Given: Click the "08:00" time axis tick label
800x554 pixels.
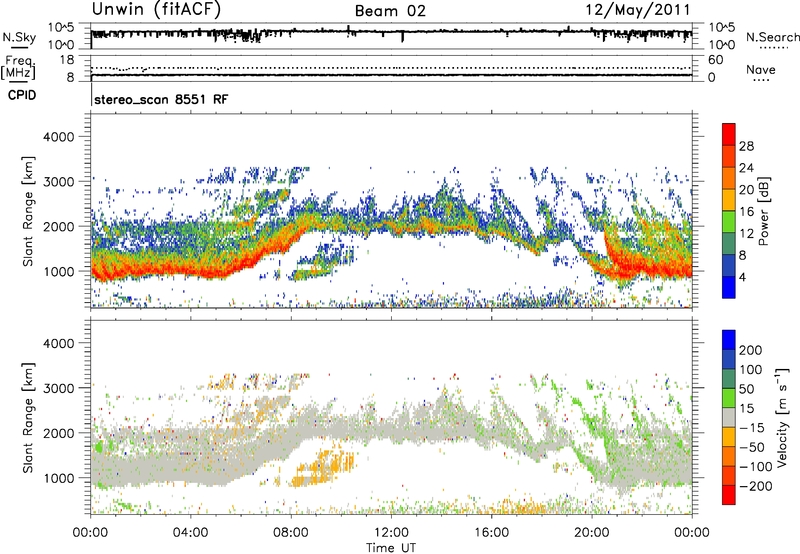Looking at the screenshot, I should pos(291,533).
